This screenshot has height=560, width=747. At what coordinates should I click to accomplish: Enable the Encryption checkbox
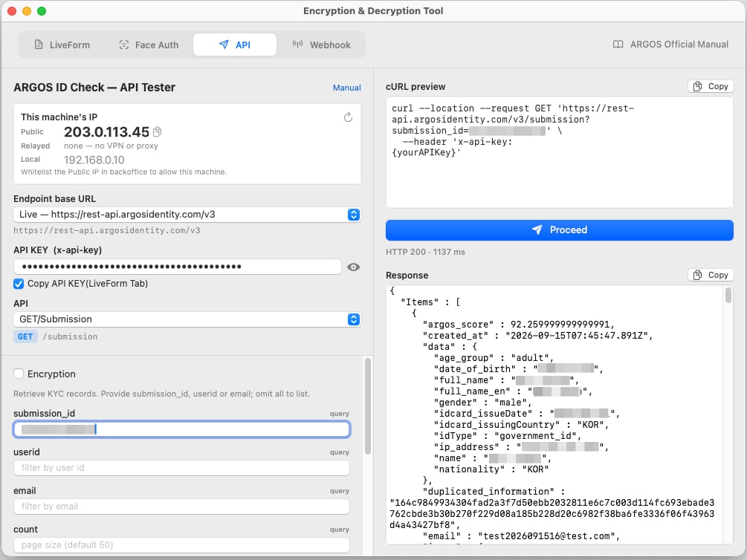pyautogui.click(x=19, y=374)
